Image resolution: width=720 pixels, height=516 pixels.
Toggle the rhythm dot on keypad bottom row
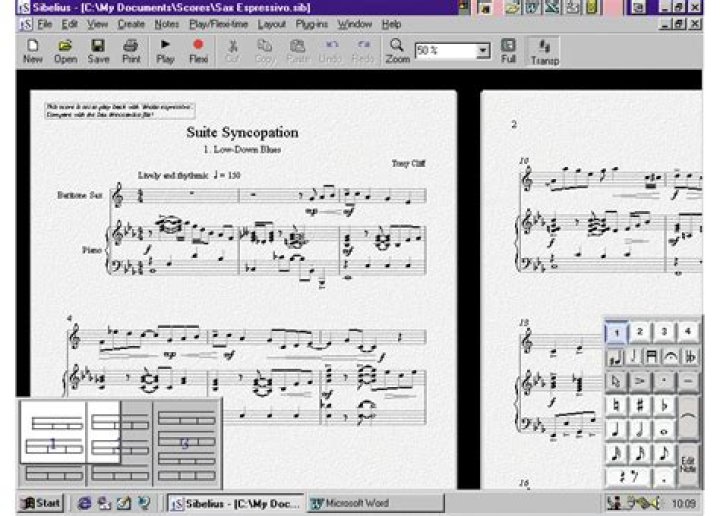point(664,477)
